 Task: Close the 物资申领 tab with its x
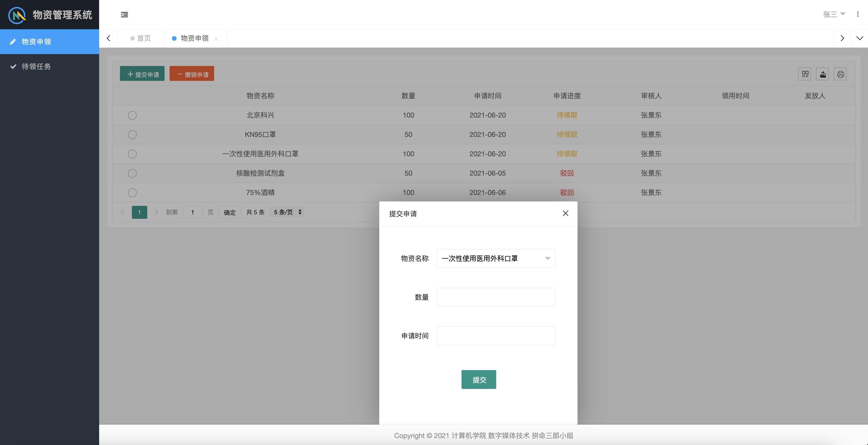[x=216, y=39]
